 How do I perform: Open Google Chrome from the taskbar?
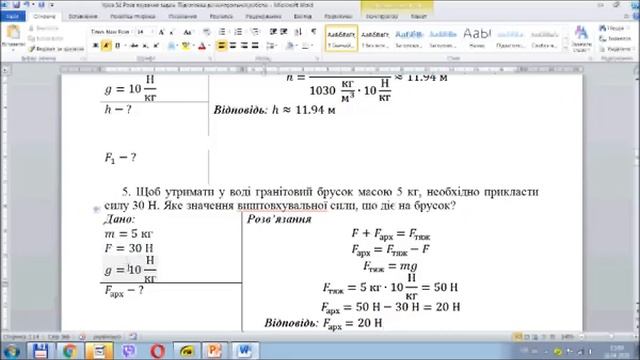click(x=69, y=351)
